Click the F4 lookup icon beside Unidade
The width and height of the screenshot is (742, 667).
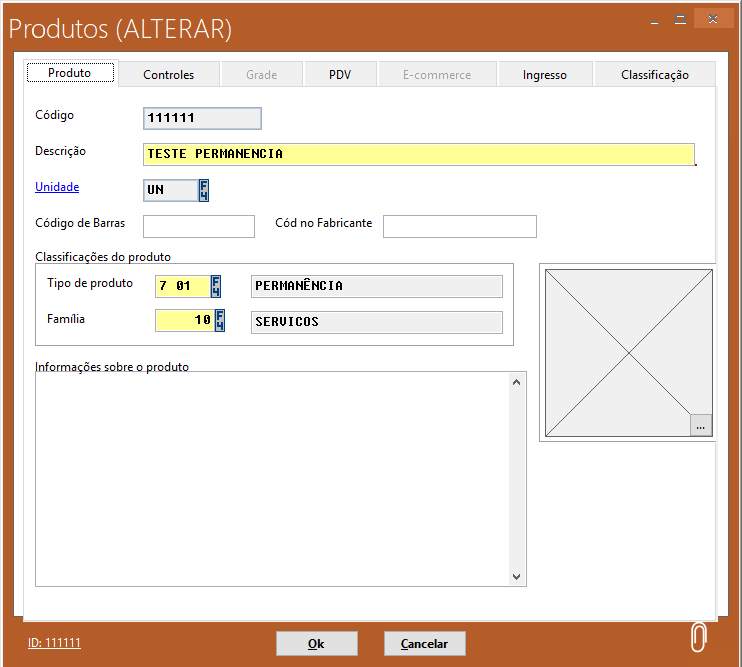coord(204,190)
